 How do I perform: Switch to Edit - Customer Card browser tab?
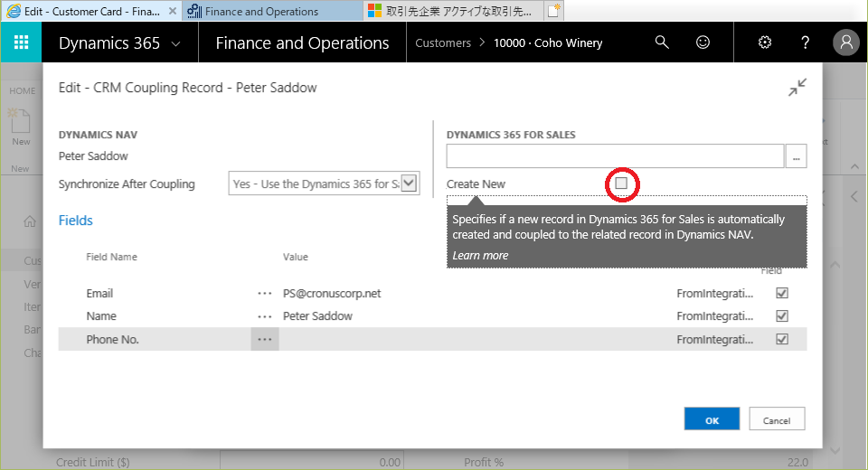pos(91,11)
